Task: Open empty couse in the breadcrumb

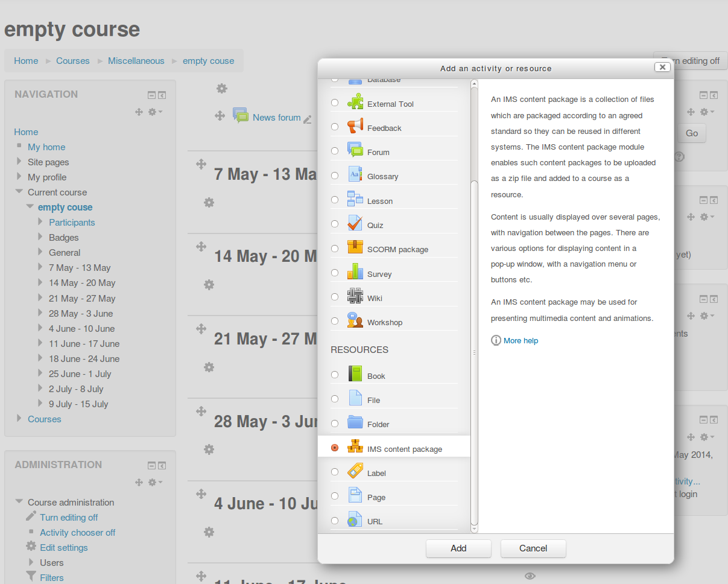Action: (x=208, y=60)
